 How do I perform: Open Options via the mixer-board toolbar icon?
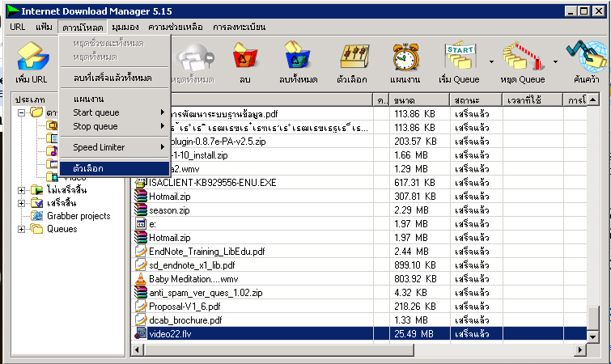(x=354, y=57)
